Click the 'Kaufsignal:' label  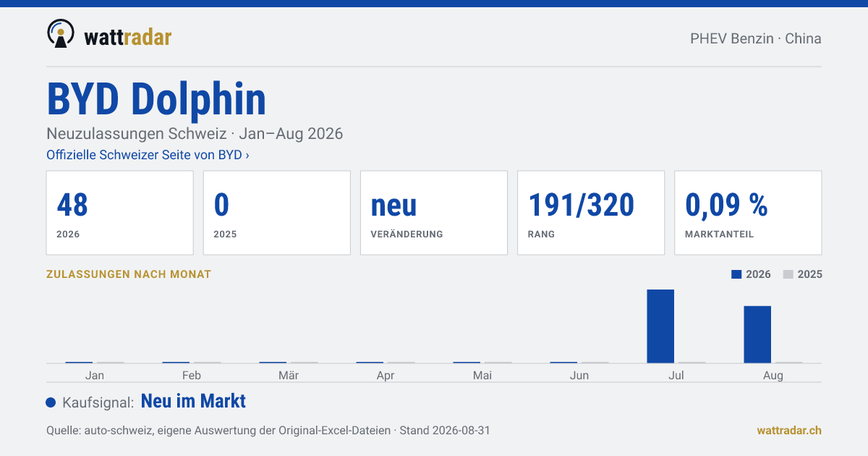(x=98, y=402)
